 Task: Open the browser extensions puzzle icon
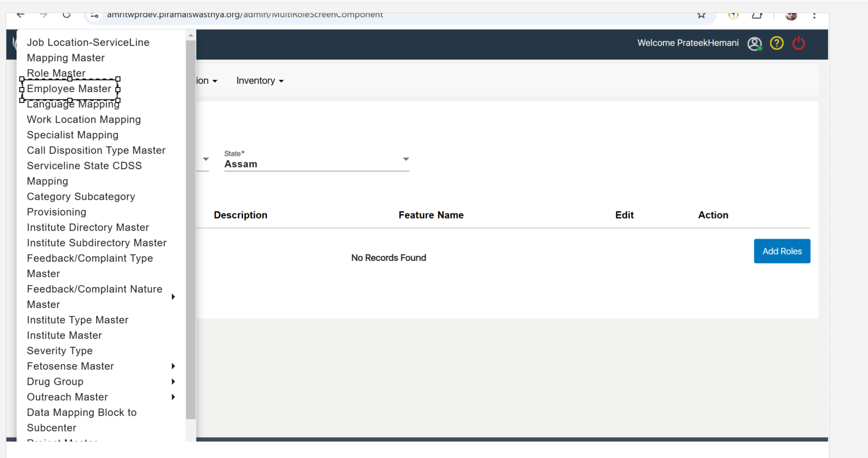(757, 15)
